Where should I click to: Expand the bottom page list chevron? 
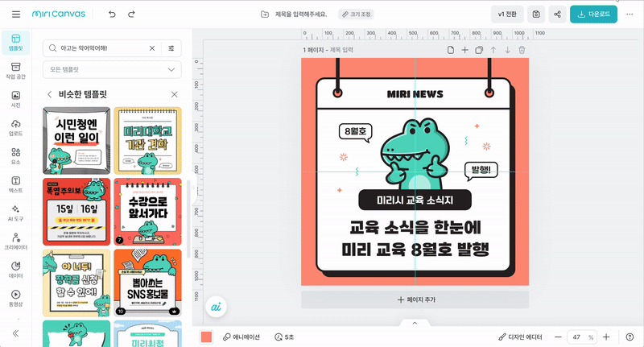tap(415, 323)
